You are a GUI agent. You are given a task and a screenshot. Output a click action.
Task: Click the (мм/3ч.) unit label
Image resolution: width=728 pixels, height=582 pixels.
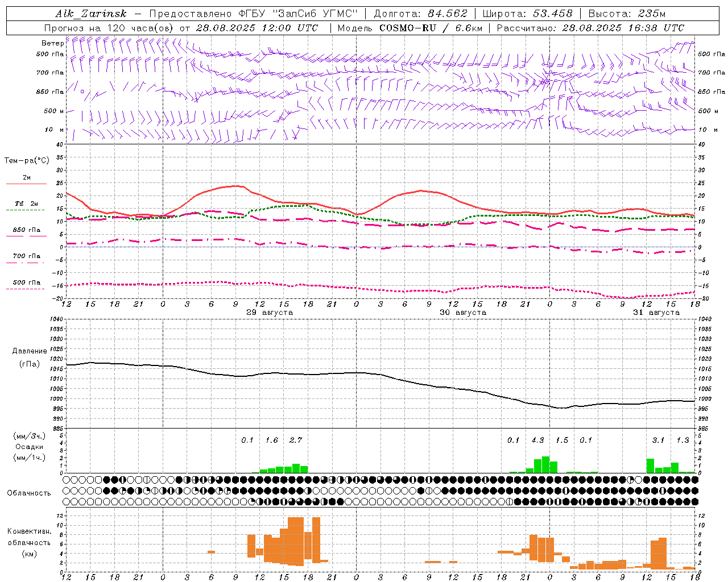(x=30, y=436)
